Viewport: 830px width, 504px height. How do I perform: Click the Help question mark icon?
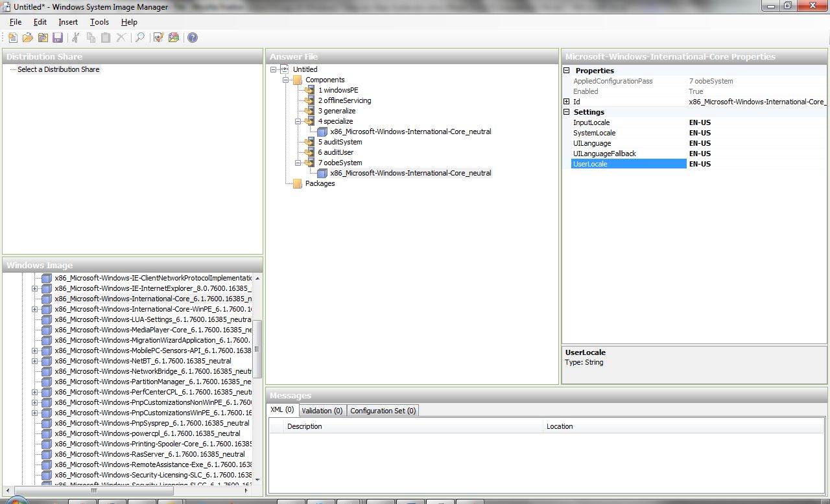tap(193, 38)
